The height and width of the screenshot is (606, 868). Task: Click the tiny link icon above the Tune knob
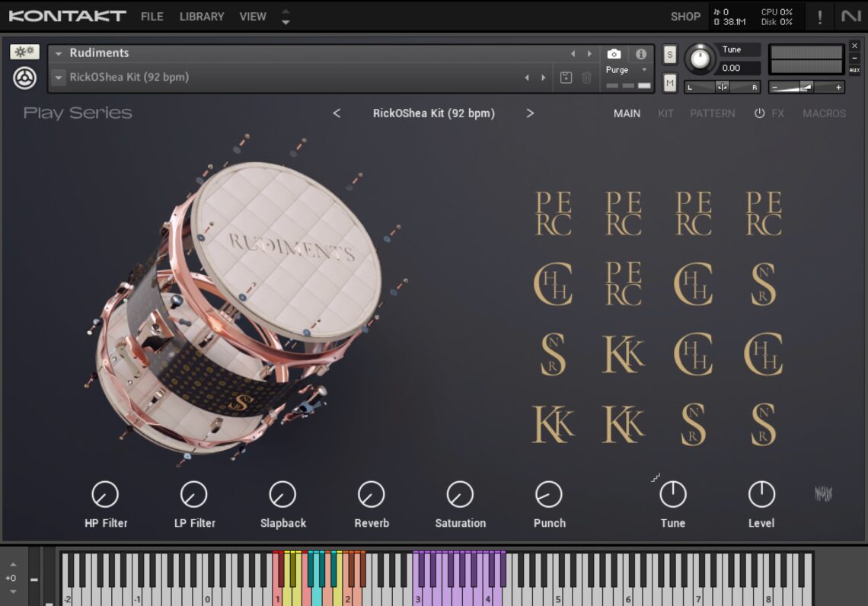[656, 477]
